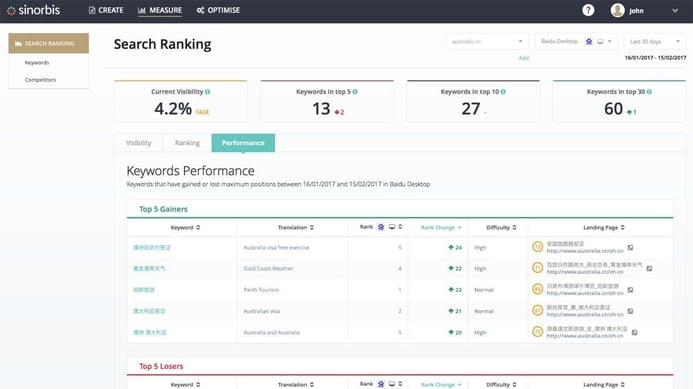The image size is (693, 389).
Task: Open the Baidu Desktop search engine dropdown
Action: pos(576,42)
